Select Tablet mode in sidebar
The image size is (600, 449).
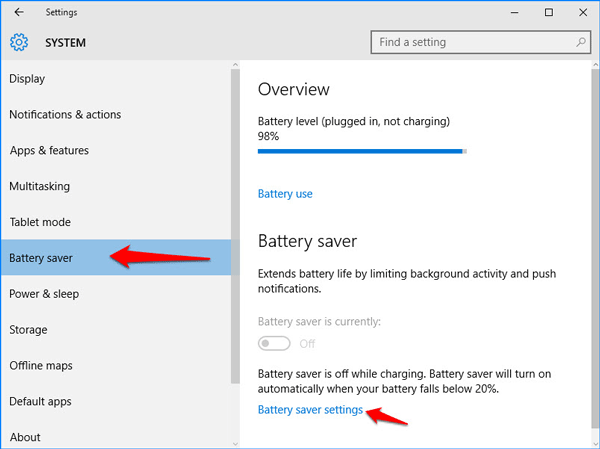pyautogui.click(x=40, y=222)
